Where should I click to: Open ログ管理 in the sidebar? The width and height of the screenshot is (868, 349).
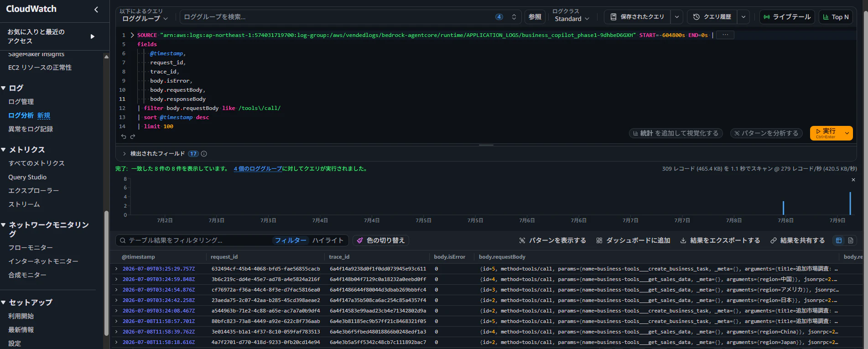21,102
